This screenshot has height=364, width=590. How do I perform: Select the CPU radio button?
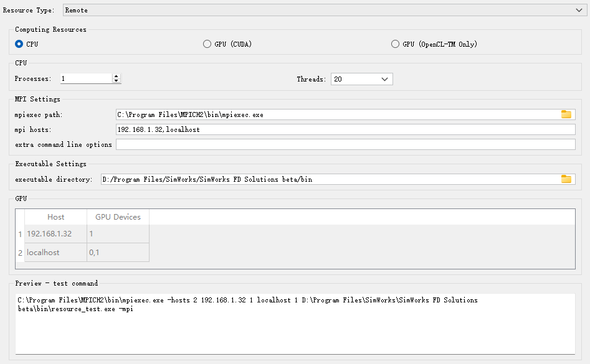point(19,44)
